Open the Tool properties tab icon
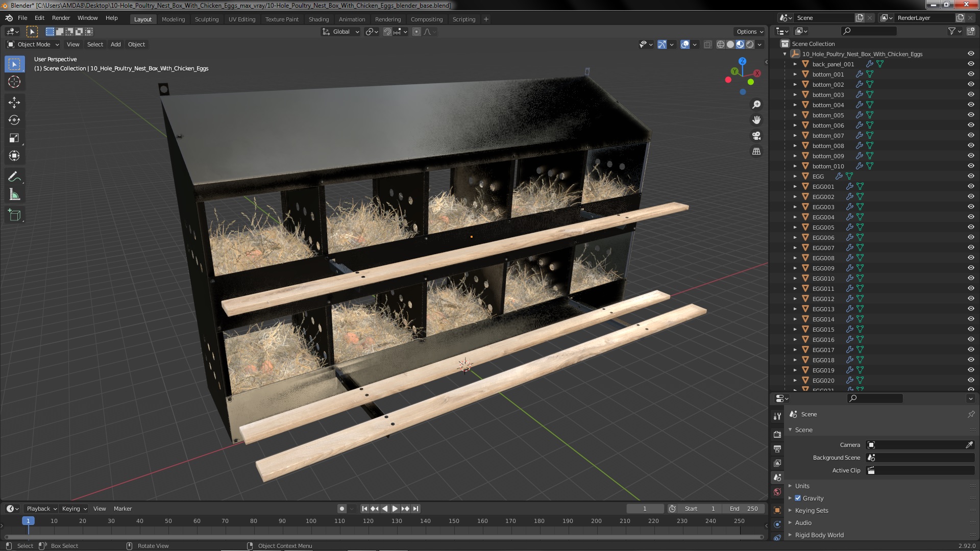The width and height of the screenshot is (980, 551). (777, 416)
